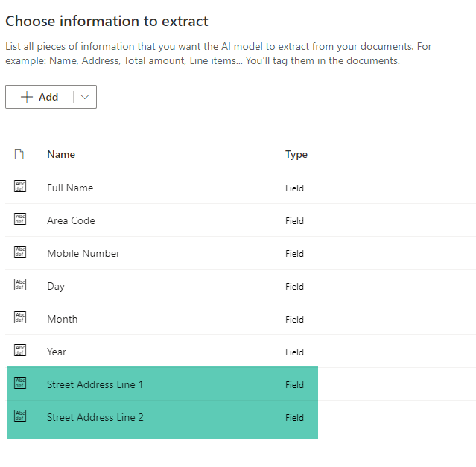Click the field icon beside Area Code
The image size is (476, 467).
tap(20, 220)
